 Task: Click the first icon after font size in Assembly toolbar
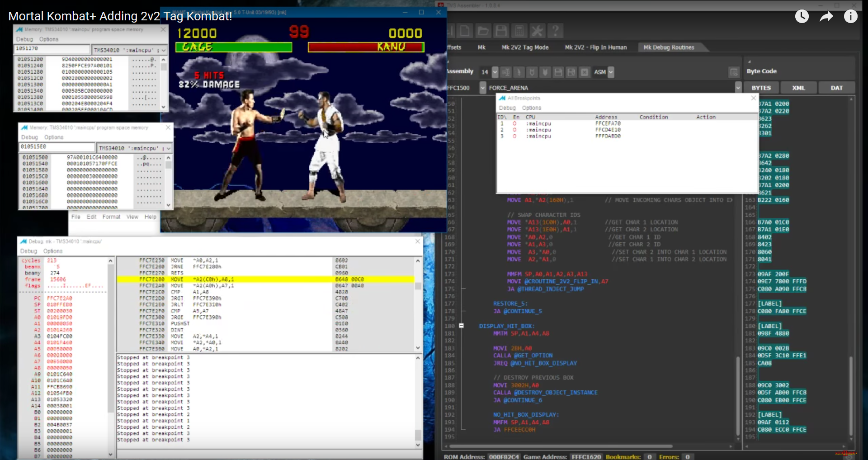[x=506, y=72]
